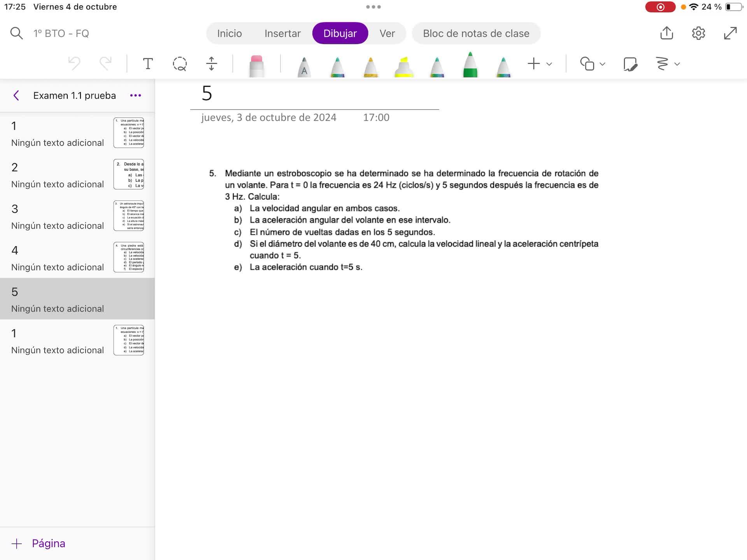Expand the add pen dropdown arrow

(549, 64)
